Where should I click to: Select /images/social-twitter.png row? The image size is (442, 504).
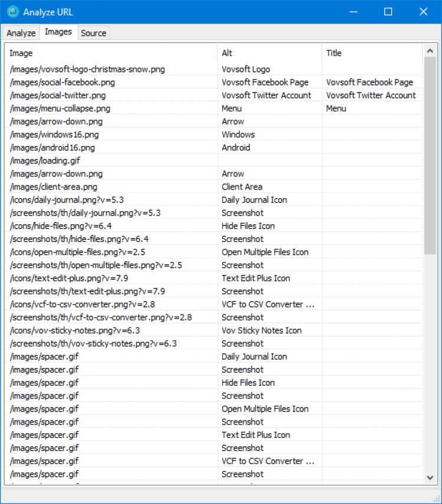click(x=214, y=95)
